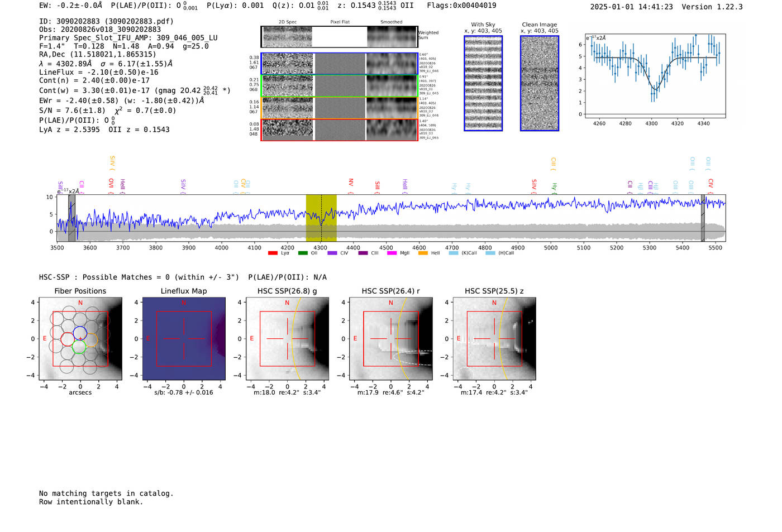Screen dimensions: 782x532
Task: Click the hatched gray marker near 3540 Å
Action: tap(71, 218)
